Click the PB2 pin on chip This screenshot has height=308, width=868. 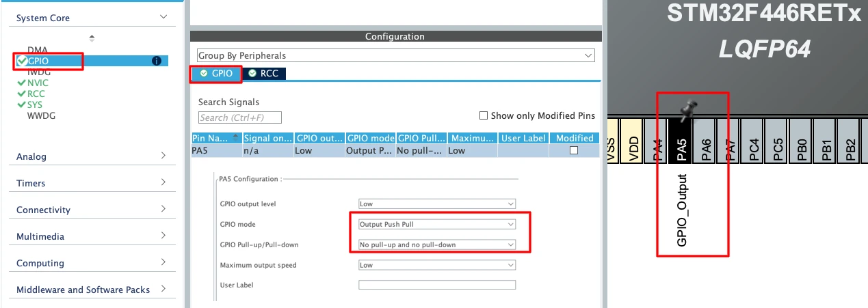coord(849,142)
